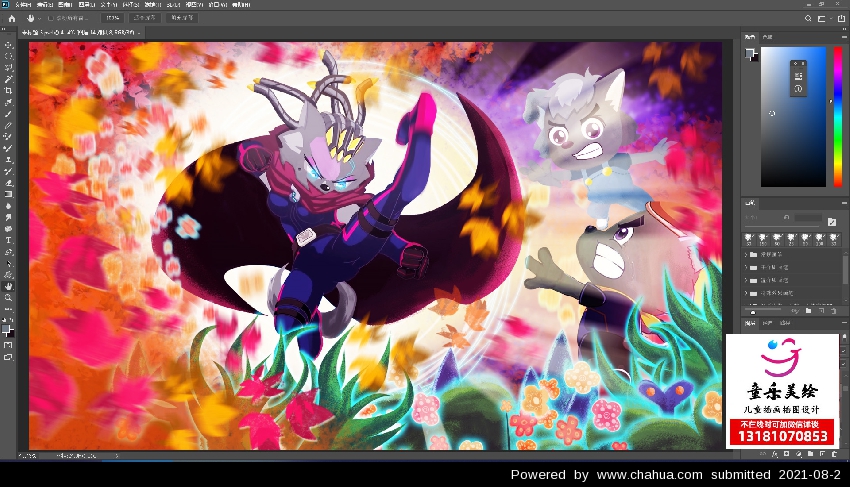850x487 pixels.
Task: Open the Edit Toolbar three-dots button
Action: point(8,309)
